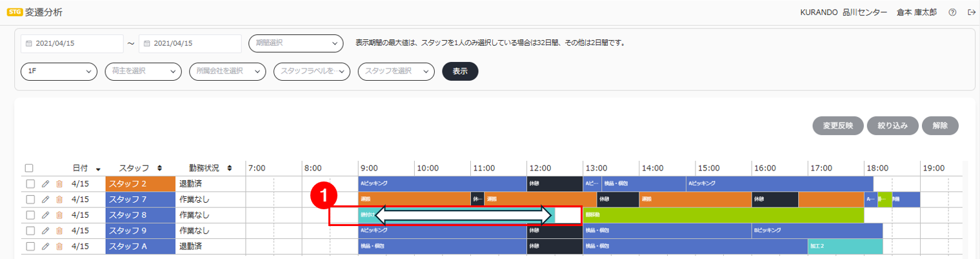Open the 荷主を選択 dropdown
The width and height of the screenshot is (980, 259).
coord(143,71)
